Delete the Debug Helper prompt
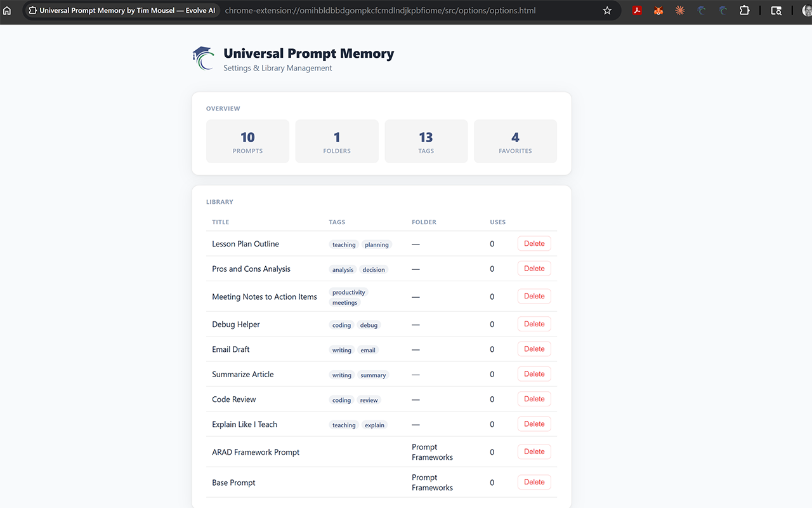The width and height of the screenshot is (812, 508). (x=534, y=324)
